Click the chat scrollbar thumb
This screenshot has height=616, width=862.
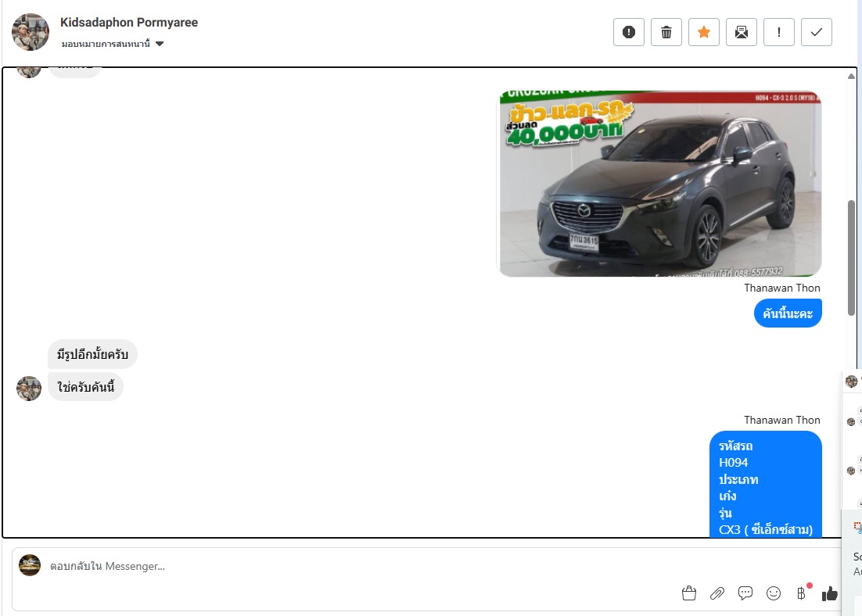851,258
